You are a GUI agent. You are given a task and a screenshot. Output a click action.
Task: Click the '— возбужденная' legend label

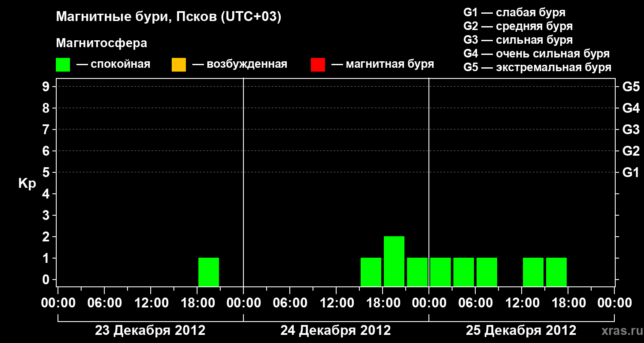click(x=240, y=65)
